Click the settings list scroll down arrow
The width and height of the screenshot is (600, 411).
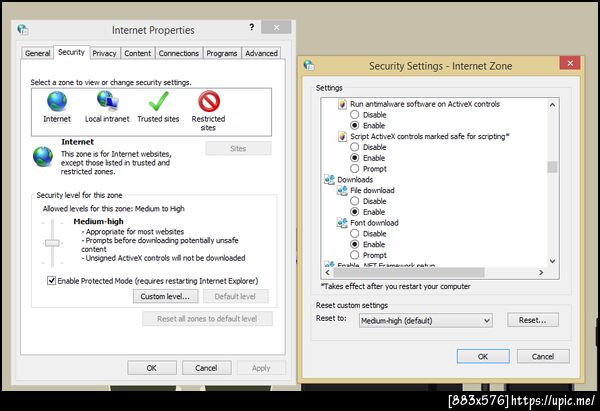point(552,261)
